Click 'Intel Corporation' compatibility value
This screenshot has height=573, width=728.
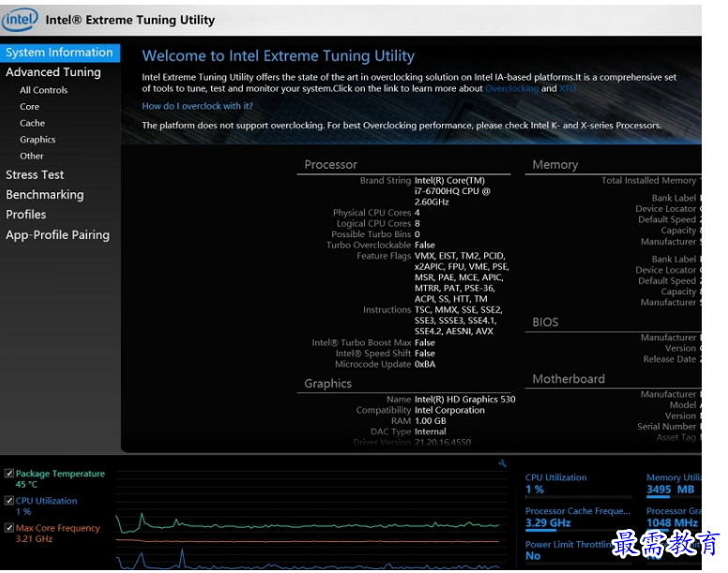(449, 411)
